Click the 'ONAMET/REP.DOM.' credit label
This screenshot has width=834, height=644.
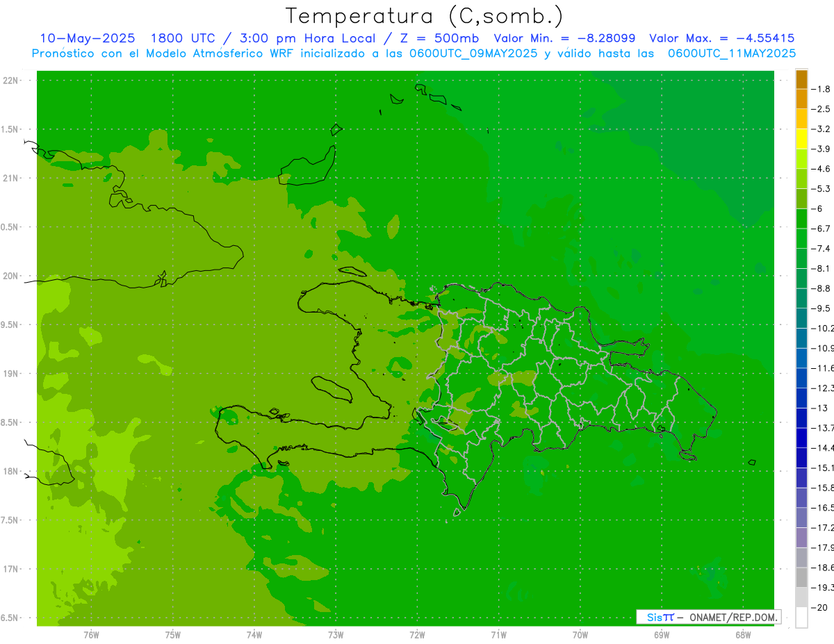point(734,617)
